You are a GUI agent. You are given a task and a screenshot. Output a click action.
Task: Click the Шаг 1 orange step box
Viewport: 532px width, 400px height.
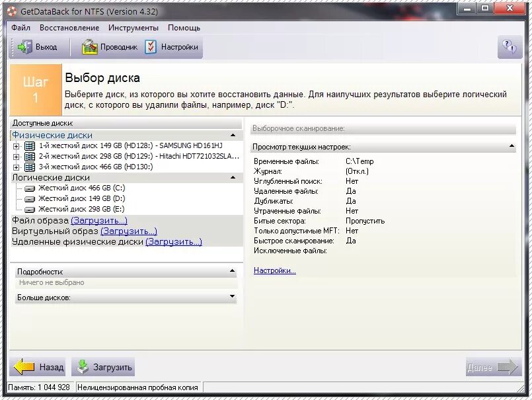36,90
